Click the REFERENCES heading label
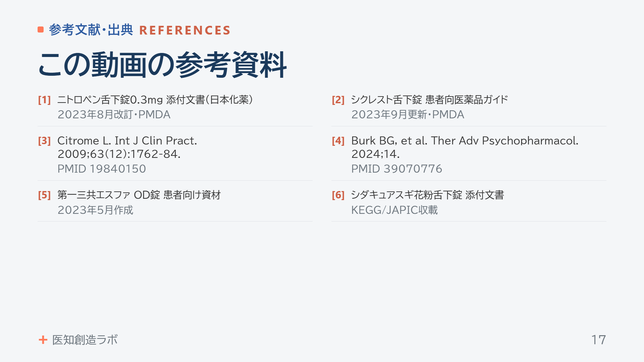Screen dimensions: 644x362 tap(185, 31)
